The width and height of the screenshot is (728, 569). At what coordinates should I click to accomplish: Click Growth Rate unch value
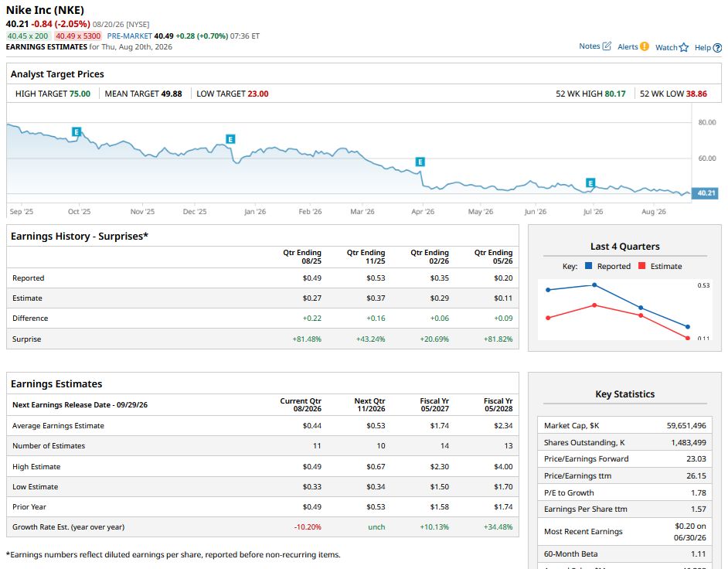click(x=376, y=527)
